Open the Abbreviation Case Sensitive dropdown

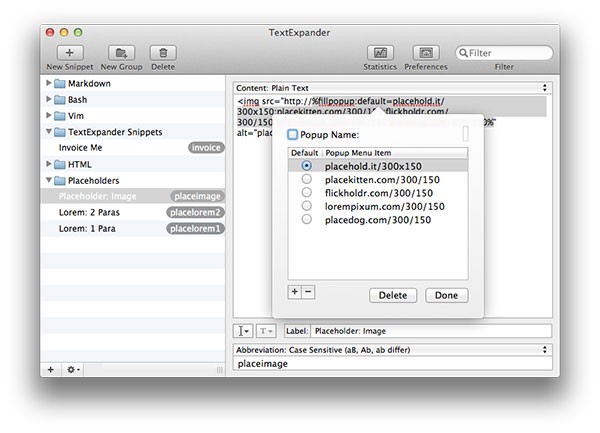[393, 350]
